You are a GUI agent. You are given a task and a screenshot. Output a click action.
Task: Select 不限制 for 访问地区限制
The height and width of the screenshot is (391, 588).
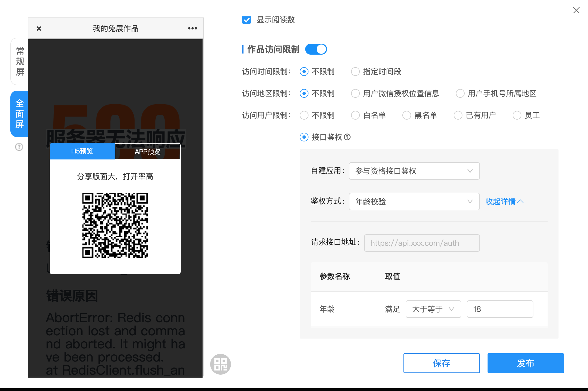tap(304, 94)
